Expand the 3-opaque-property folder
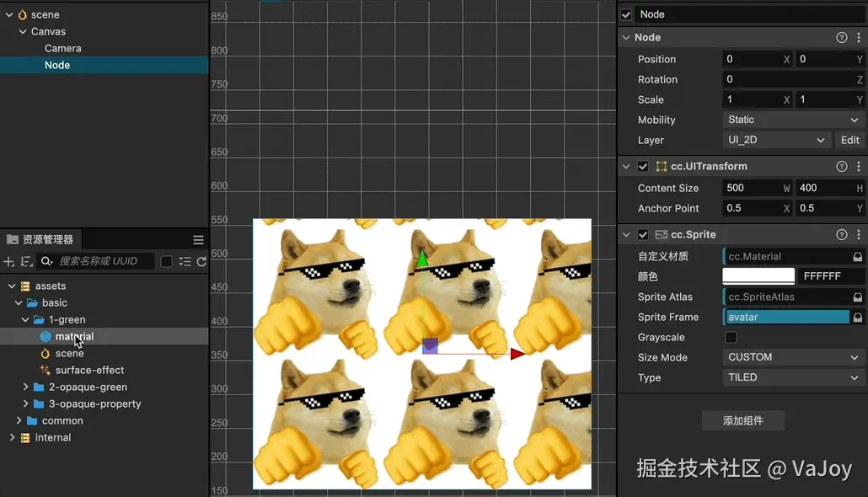 (25, 404)
